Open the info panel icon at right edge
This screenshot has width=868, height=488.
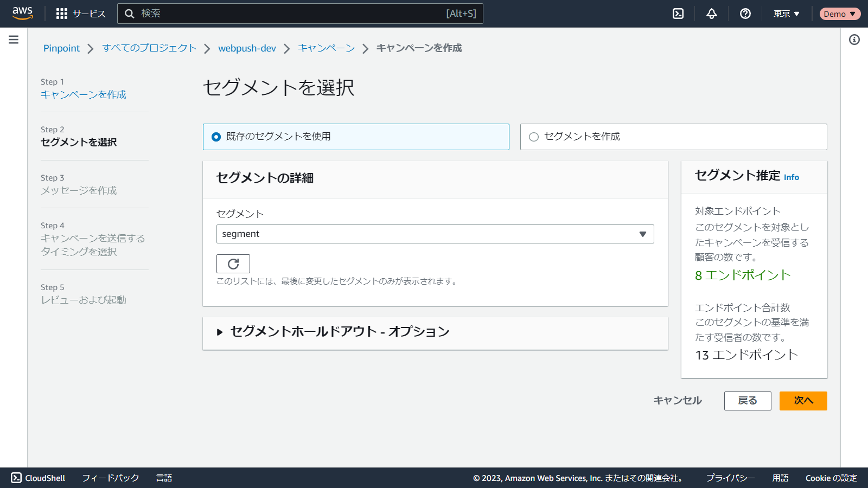[854, 40]
